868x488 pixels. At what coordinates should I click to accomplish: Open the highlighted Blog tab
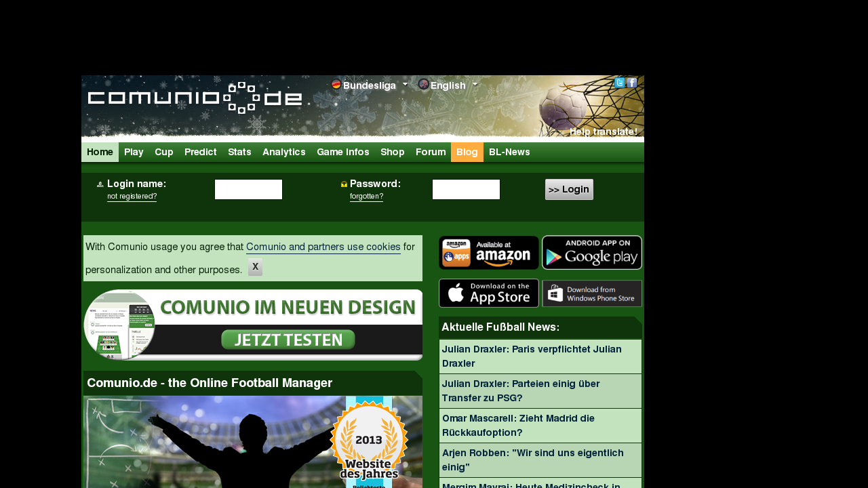click(x=467, y=152)
